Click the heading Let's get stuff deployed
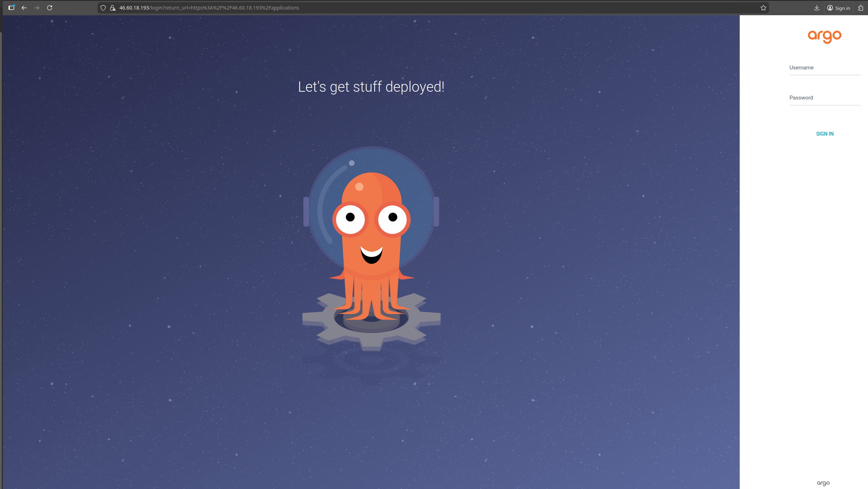This screenshot has height=489, width=868. point(371,87)
